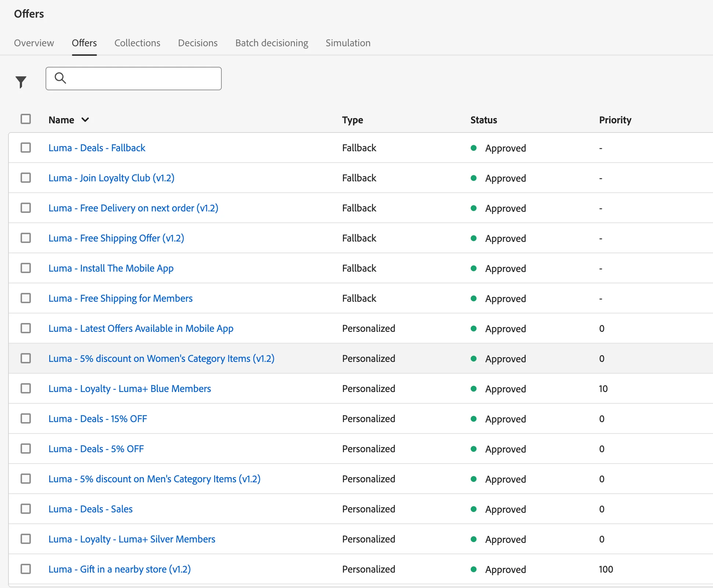The image size is (713, 588).
Task: Select checkbox for Loyalty Blue Members row
Action: coord(26,388)
